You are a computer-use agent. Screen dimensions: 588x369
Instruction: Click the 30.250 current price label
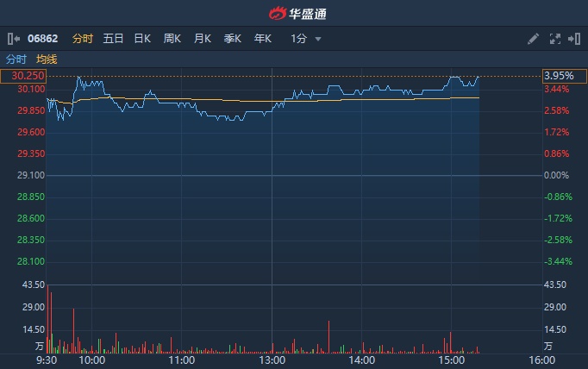pos(23,76)
